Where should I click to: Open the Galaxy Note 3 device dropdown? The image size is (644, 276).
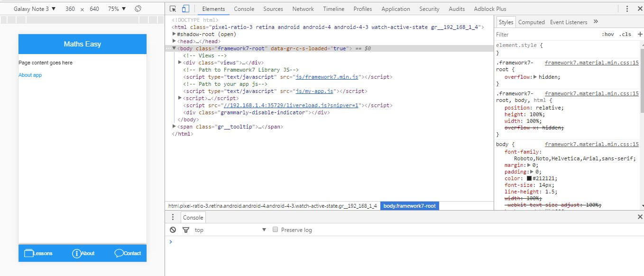35,9
